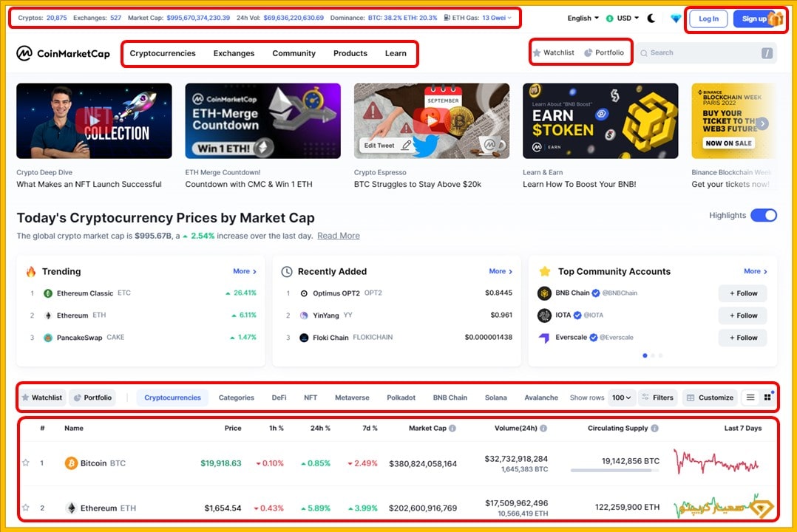Viewport: 797px width, 532px height.
Task: Open the Products nav menu
Action: coord(350,53)
